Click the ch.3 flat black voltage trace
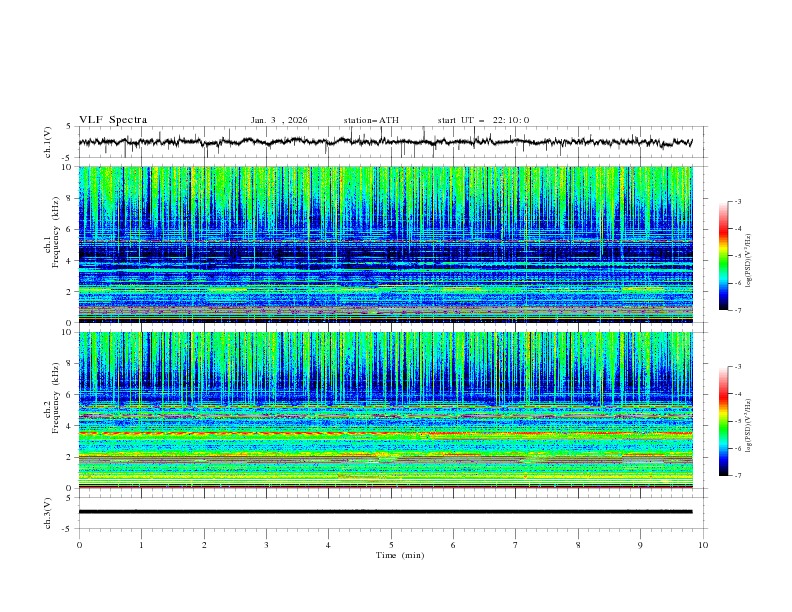Viewport: 792px width, 612px height. pyautogui.click(x=385, y=512)
